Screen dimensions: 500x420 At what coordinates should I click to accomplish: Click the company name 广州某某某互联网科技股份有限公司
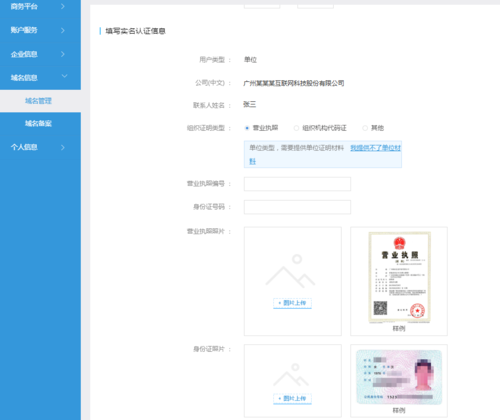pyautogui.click(x=294, y=83)
